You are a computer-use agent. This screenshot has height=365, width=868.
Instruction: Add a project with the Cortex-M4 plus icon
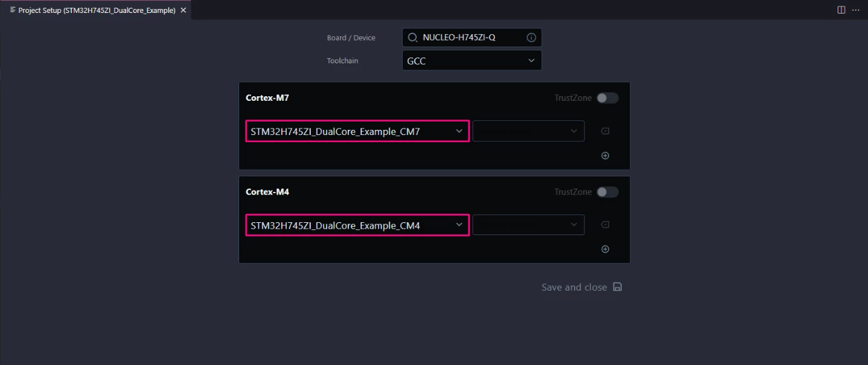point(605,249)
